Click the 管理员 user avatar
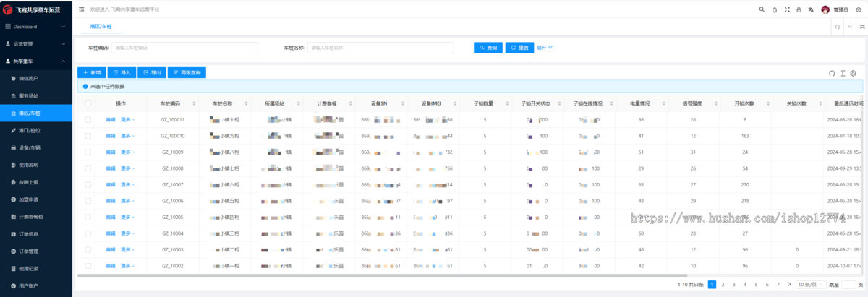The width and height of the screenshot is (868, 297). click(x=825, y=9)
